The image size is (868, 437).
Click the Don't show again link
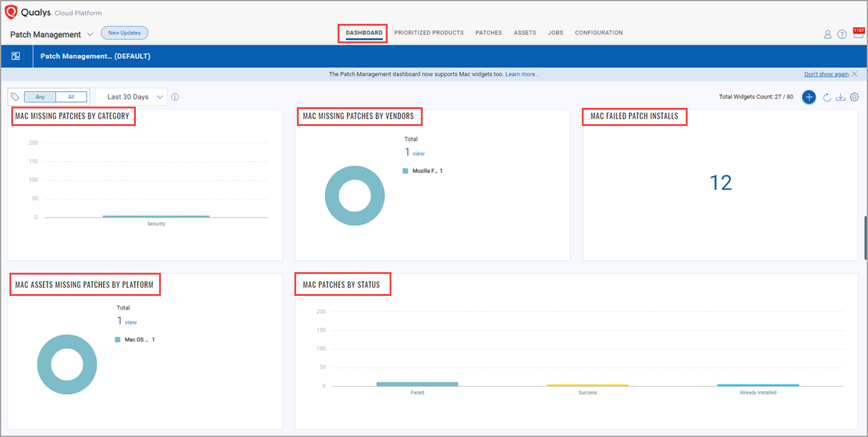pyautogui.click(x=826, y=74)
